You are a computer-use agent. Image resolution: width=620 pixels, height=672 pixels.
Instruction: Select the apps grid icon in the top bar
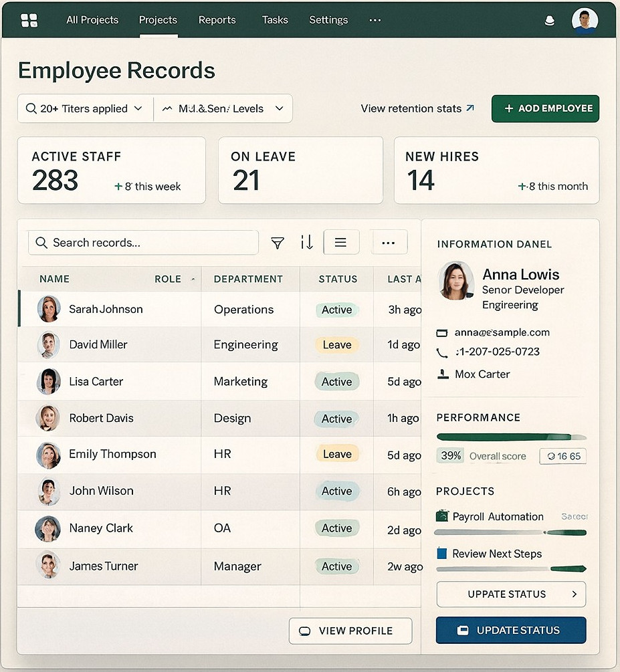(28, 19)
